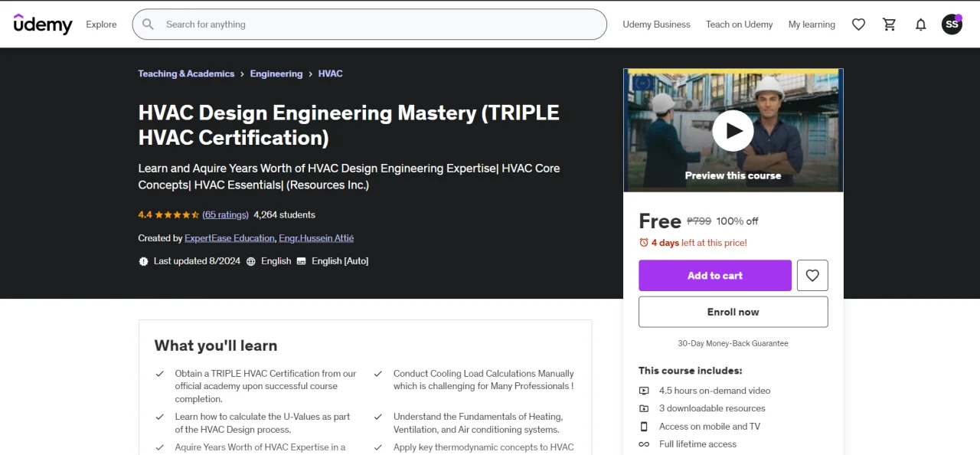Screen dimensions: 980x455
Task: Play the course preview video
Action: [x=733, y=130]
